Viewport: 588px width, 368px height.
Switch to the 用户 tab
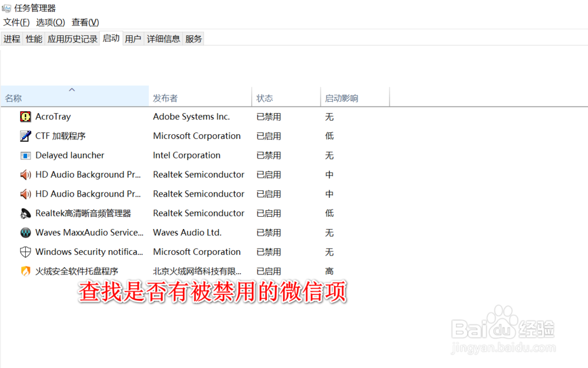[133, 39]
